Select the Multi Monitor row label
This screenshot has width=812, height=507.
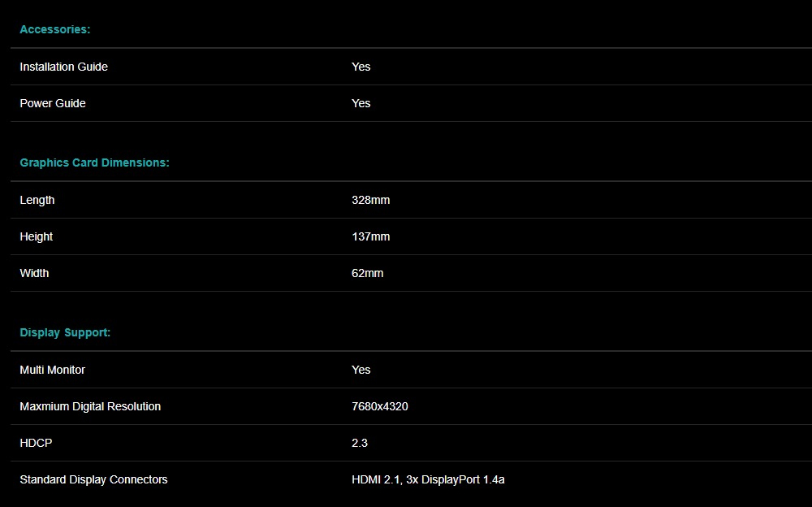click(x=52, y=370)
